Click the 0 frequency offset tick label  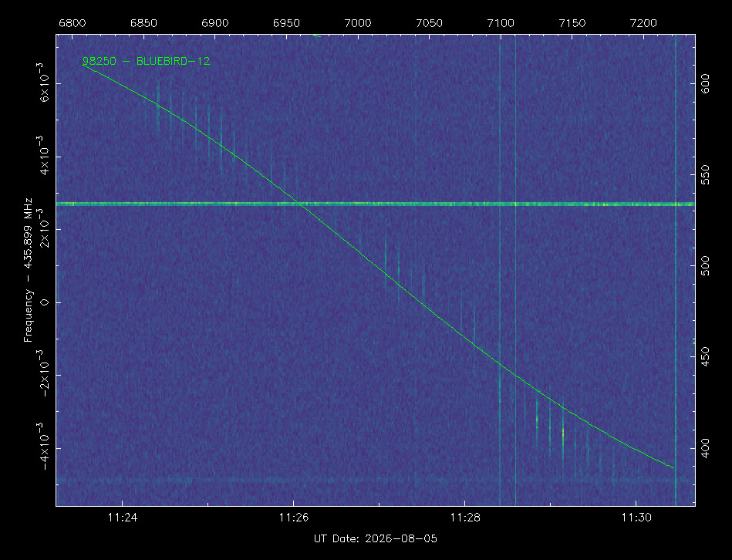44,302
